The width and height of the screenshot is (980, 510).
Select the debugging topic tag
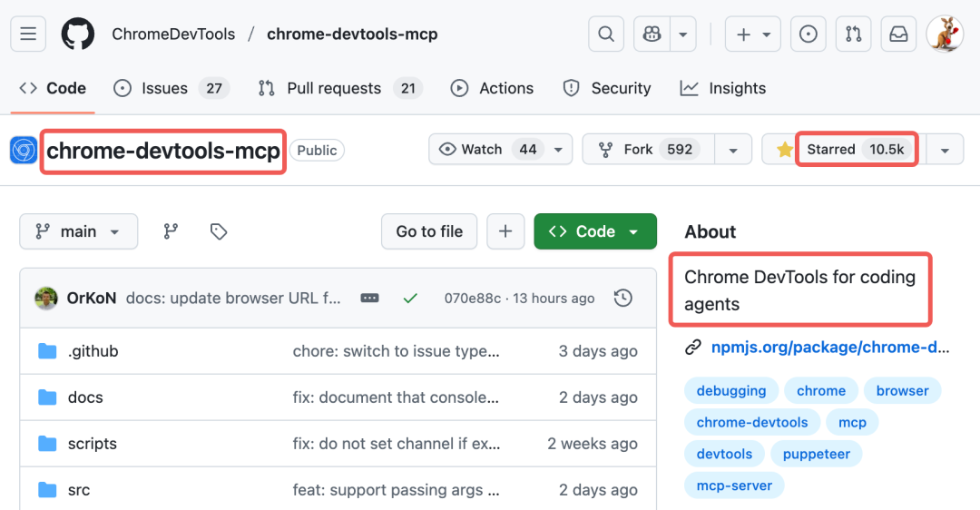click(731, 390)
